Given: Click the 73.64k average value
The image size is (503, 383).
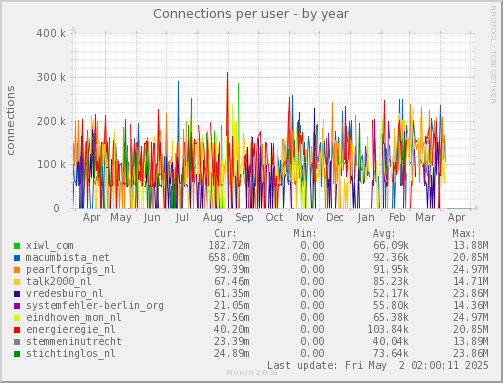Looking at the screenshot, I should (x=391, y=354).
